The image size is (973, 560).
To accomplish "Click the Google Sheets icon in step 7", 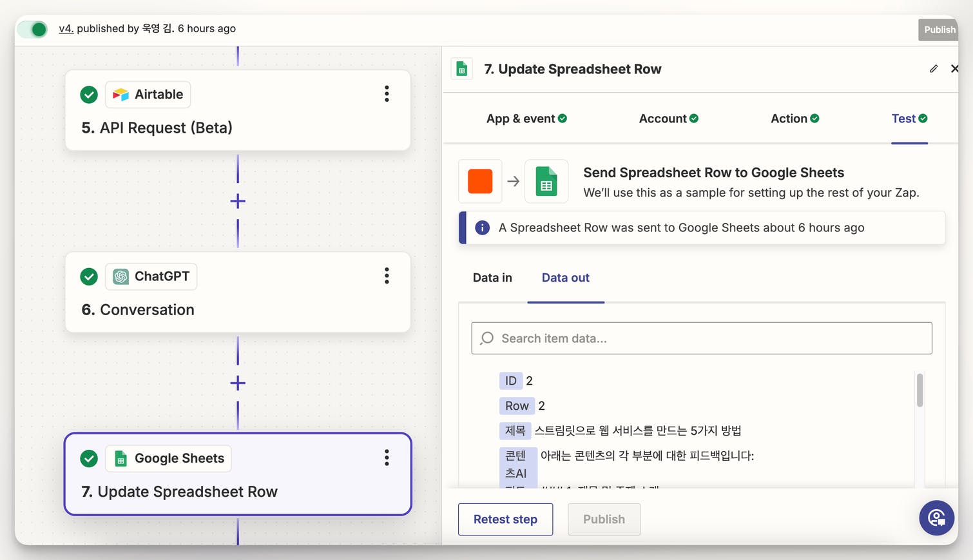I will [120, 458].
